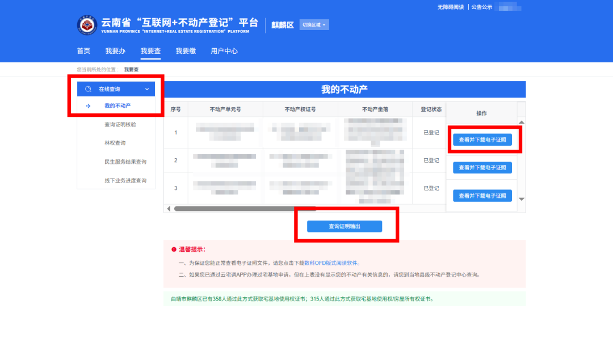Screen dimensions: 613x364
Task: Click the table vertical scroll down arrow
Action: [522, 199]
